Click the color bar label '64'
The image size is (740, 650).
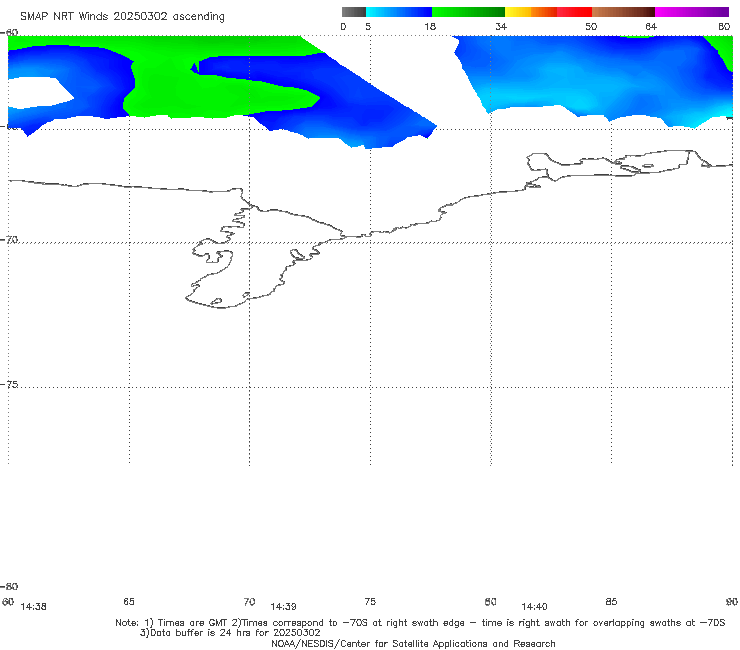coord(651,27)
